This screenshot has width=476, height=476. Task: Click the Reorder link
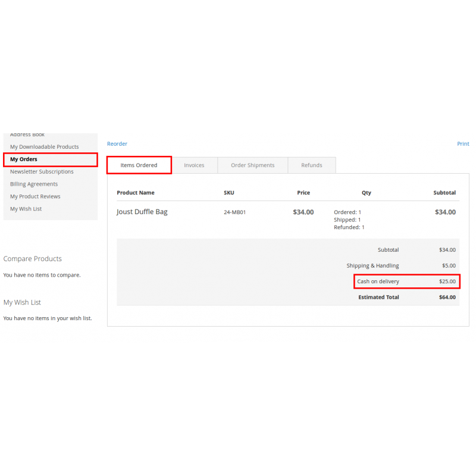[117, 143]
